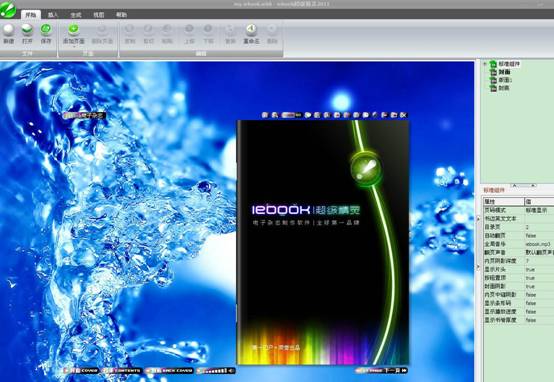Select the 封底 item in the component tree
Screen dimensions: 554x382
(x=504, y=88)
